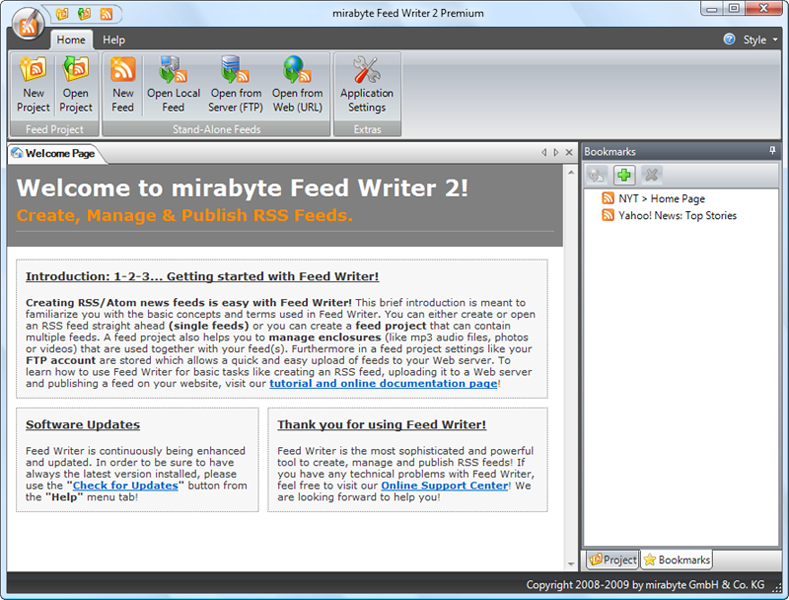The height and width of the screenshot is (600, 789).
Task: Open a feed from Server (FTP)
Action: pyautogui.click(x=235, y=85)
